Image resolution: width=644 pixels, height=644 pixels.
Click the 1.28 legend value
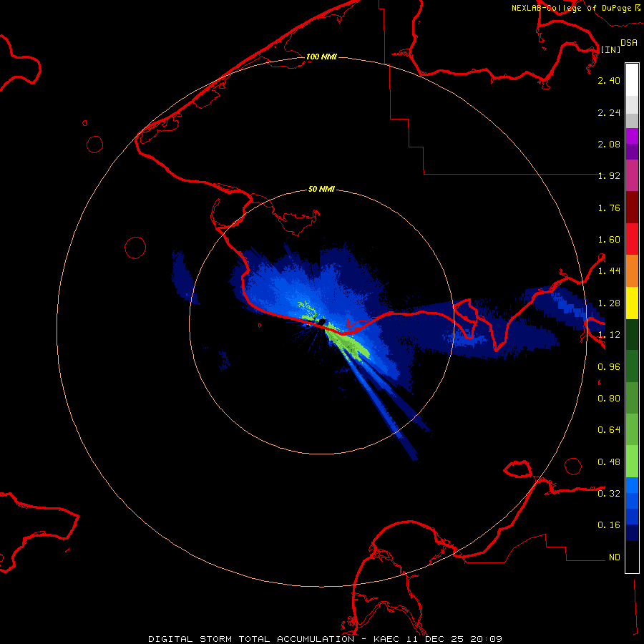point(609,303)
